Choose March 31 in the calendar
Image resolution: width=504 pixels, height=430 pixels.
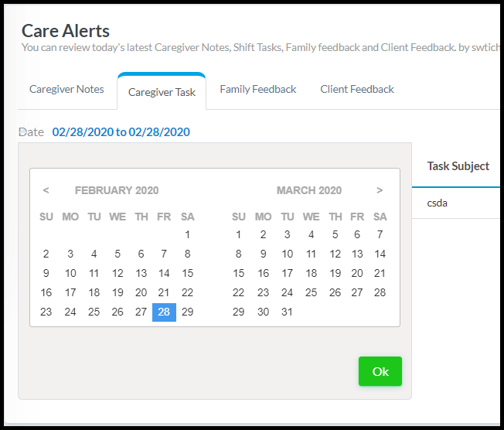tap(287, 312)
